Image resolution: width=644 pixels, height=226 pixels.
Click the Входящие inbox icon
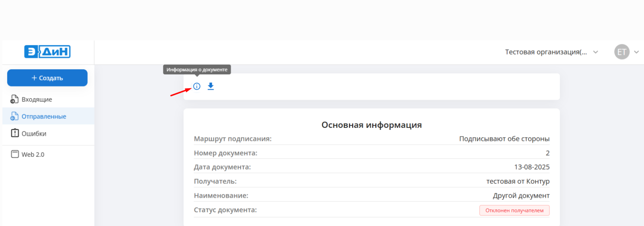pos(14,99)
